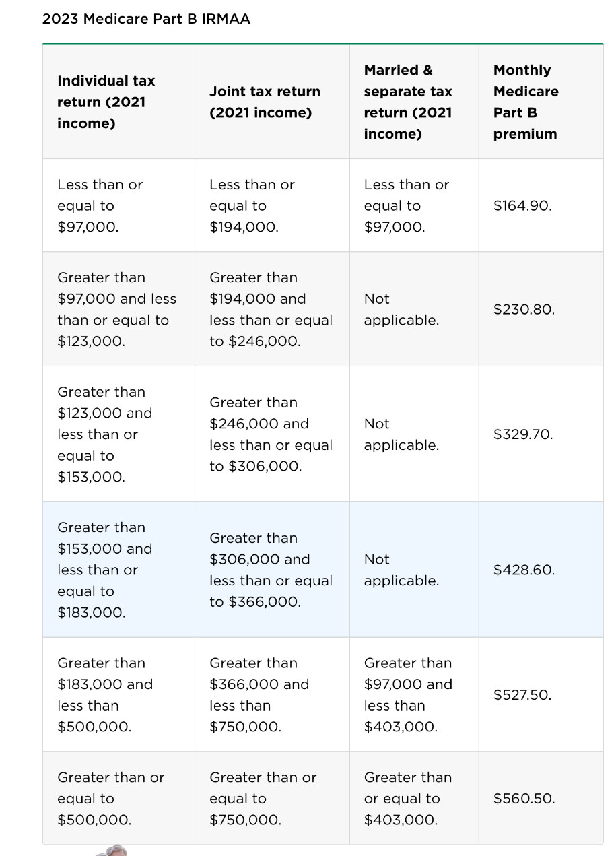The width and height of the screenshot is (616, 856).
Task: Select the "Married & separate tax return" header
Action: click(408, 102)
